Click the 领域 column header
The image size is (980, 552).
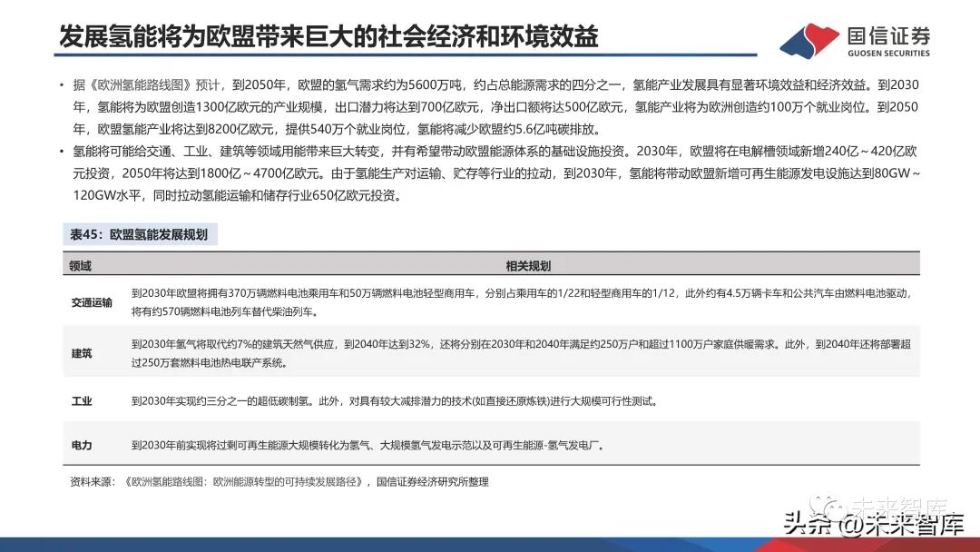[81, 266]
